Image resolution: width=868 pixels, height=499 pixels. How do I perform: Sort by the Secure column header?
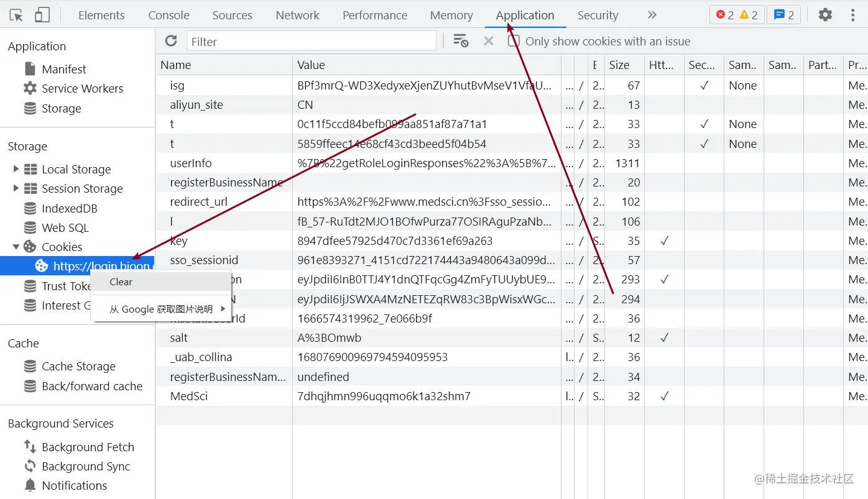point(703,65)
